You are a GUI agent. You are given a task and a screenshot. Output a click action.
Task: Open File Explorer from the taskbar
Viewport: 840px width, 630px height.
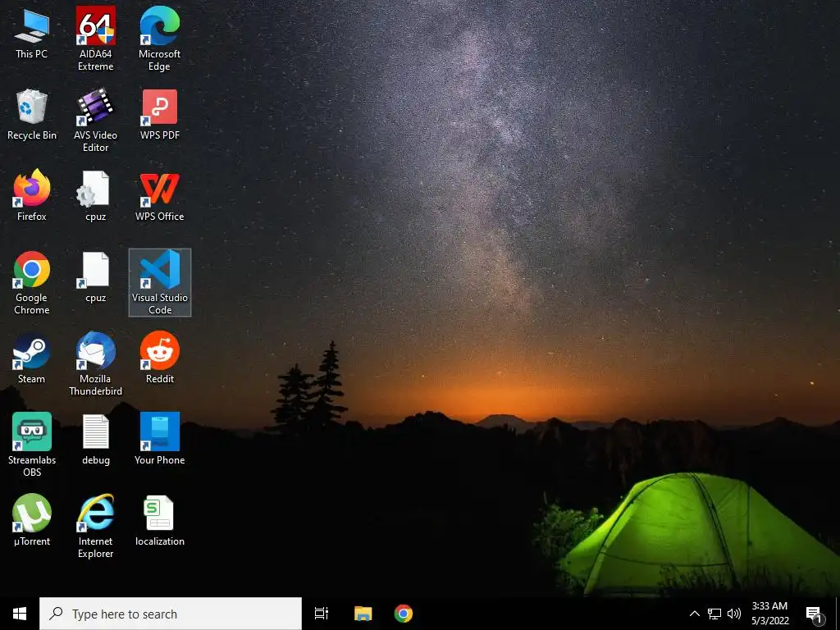tap(363, 614)
